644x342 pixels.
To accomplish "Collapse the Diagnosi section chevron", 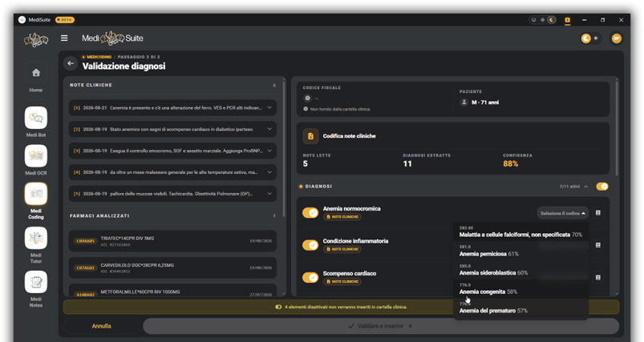I will 586,187.
